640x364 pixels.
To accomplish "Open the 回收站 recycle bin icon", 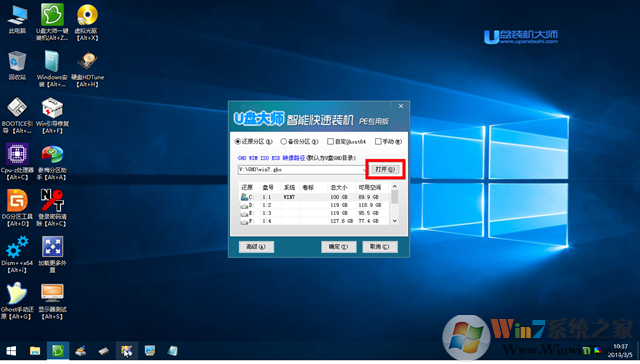I will coord(17,66).
